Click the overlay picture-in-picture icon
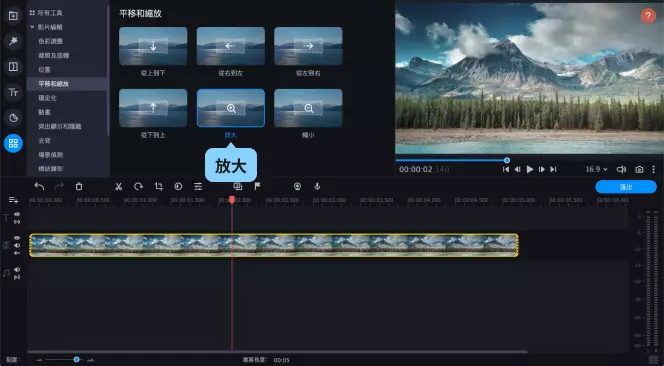The width and height of the screenshot is (664, 366). 238,186
